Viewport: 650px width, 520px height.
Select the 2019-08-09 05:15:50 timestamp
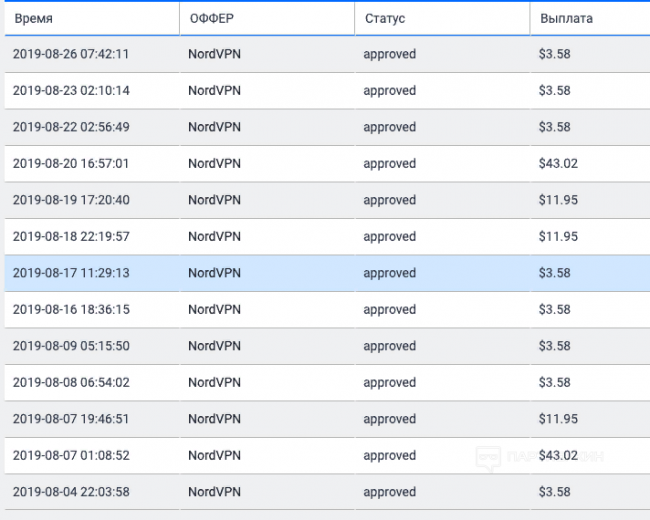coord(71,346)
